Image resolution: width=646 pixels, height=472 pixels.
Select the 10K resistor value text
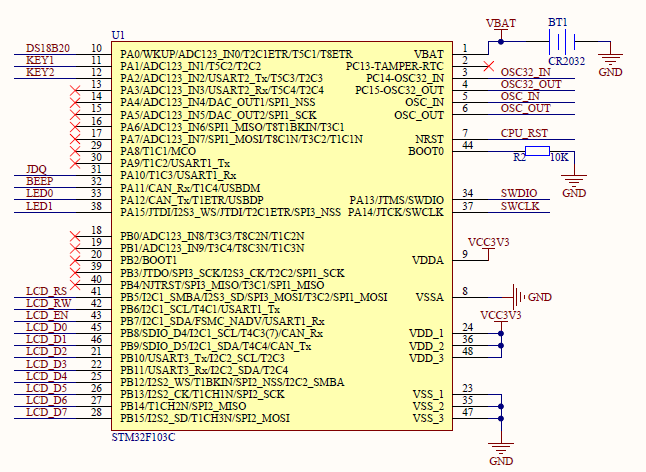(559, 157)
